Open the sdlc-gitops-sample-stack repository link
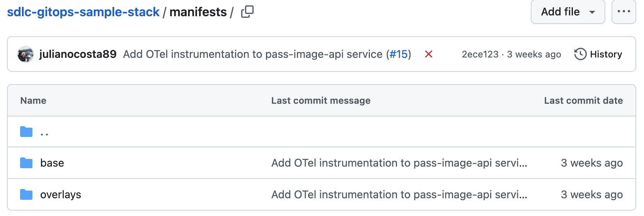 pos(83,12)
